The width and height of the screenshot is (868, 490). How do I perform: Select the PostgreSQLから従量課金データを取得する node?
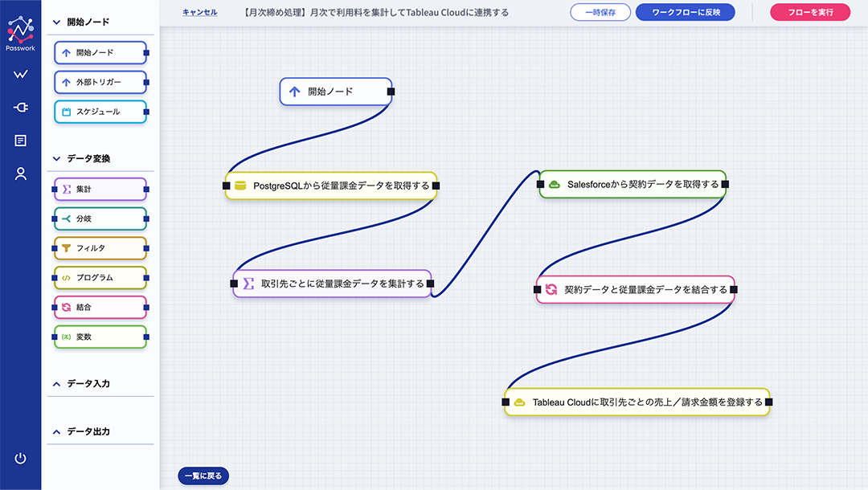pyautogui.click(x=331, y=186)
